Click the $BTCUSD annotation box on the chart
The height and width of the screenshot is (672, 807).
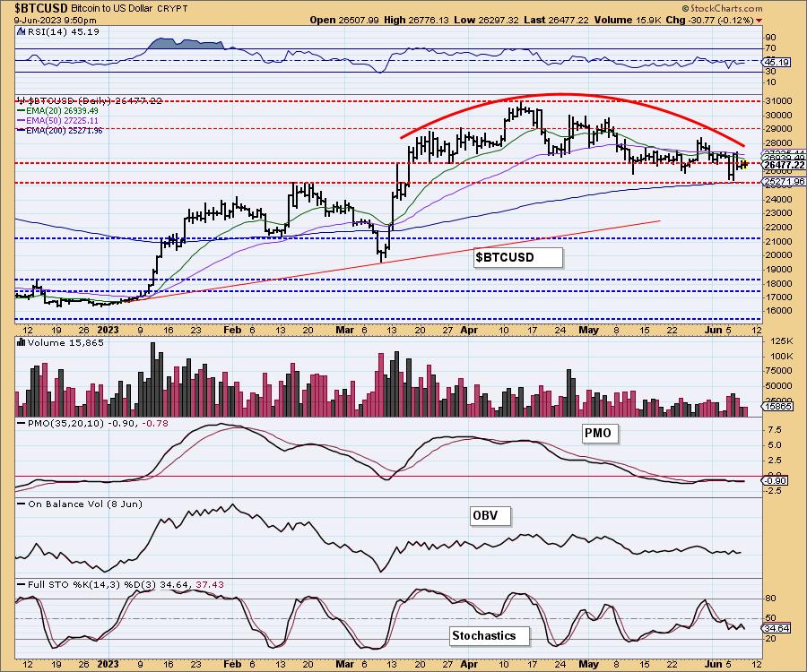click(517, 257)
